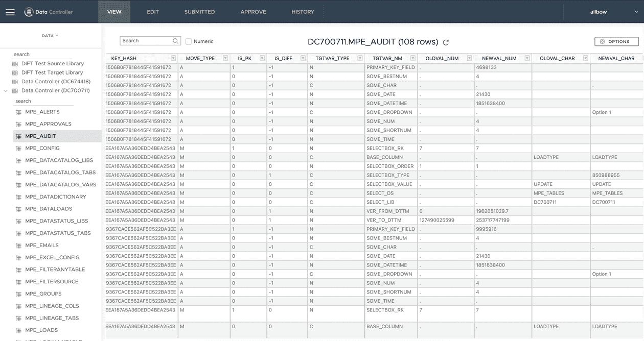Click the table icon beside MPE_FILTERANYTABLE
The width and height of the screenshot is (644, 341).
tap(19, 270)
